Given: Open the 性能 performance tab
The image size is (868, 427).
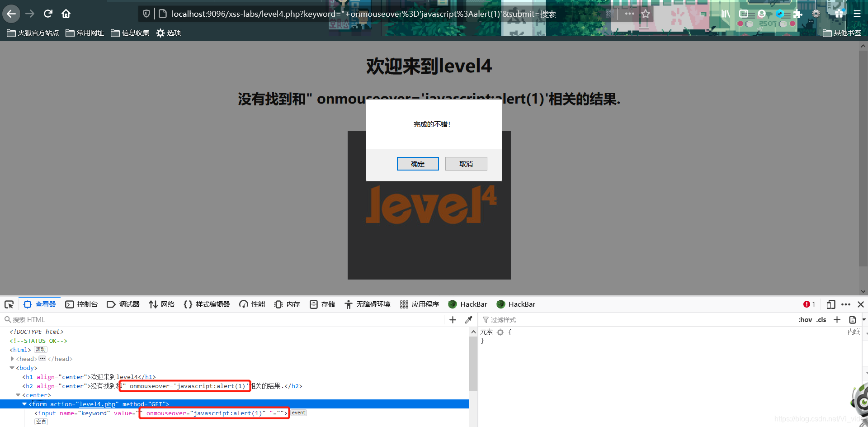Looking at the screenshot, I should tap(252, 304).
